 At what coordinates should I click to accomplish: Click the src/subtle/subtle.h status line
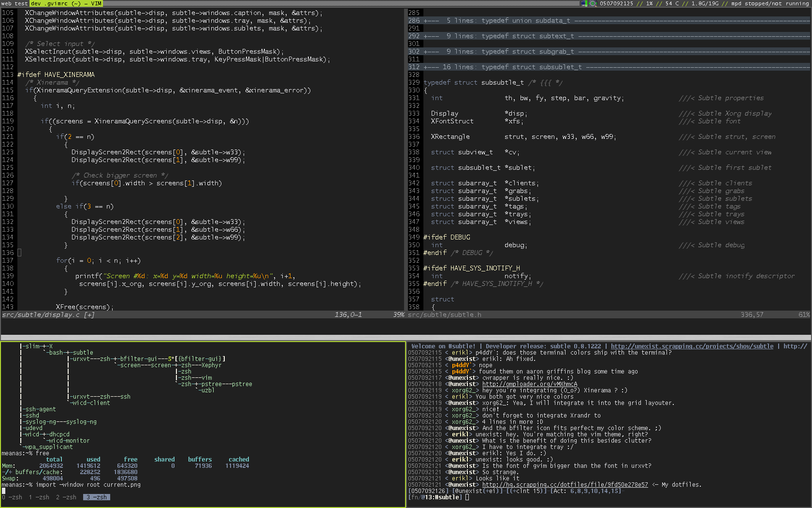coord(445,315)
